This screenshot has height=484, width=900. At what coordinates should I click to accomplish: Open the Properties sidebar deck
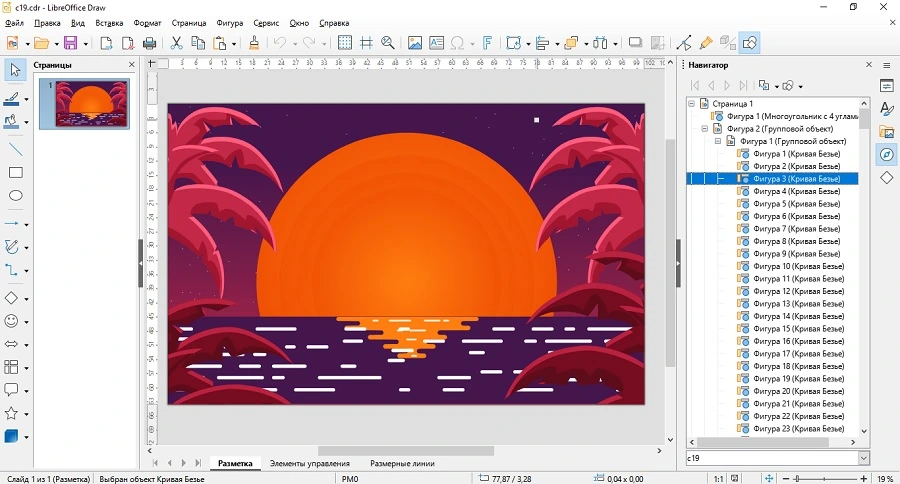coord(887,86)
